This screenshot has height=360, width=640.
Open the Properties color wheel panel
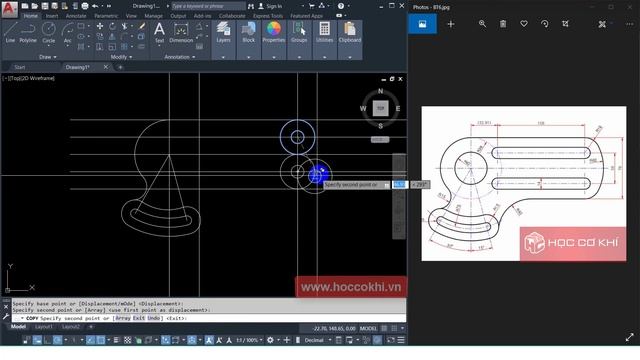pos(273,33)
